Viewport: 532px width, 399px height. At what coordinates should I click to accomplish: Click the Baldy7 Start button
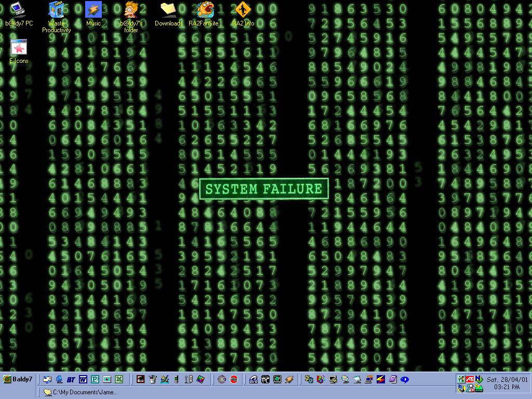[18, 379]
